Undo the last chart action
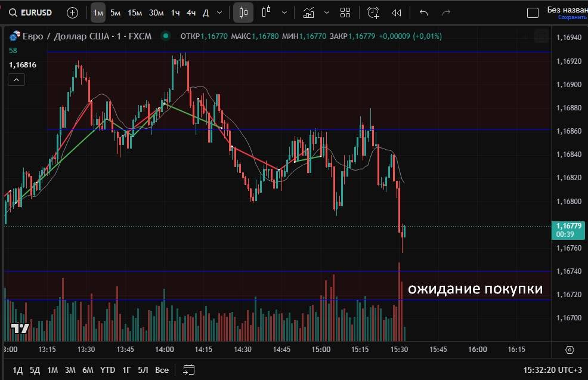Screen dimensions: 588x380 [424, 13]
